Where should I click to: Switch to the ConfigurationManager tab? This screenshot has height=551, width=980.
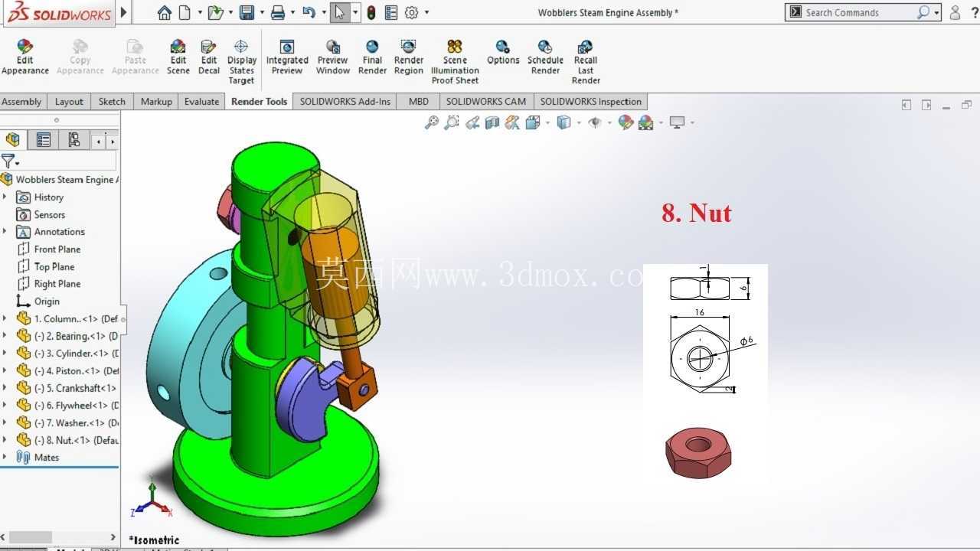73,140
